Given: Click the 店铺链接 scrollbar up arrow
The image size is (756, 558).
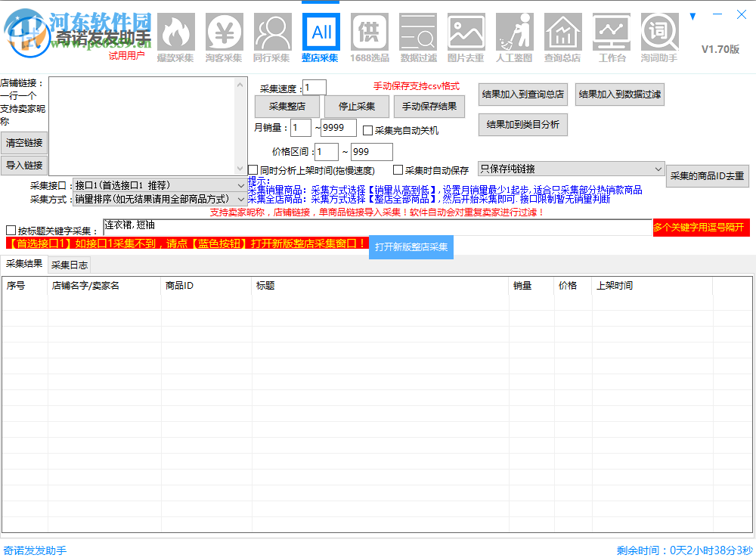Looking at the screenshot, I should click(x=240, y=85).
